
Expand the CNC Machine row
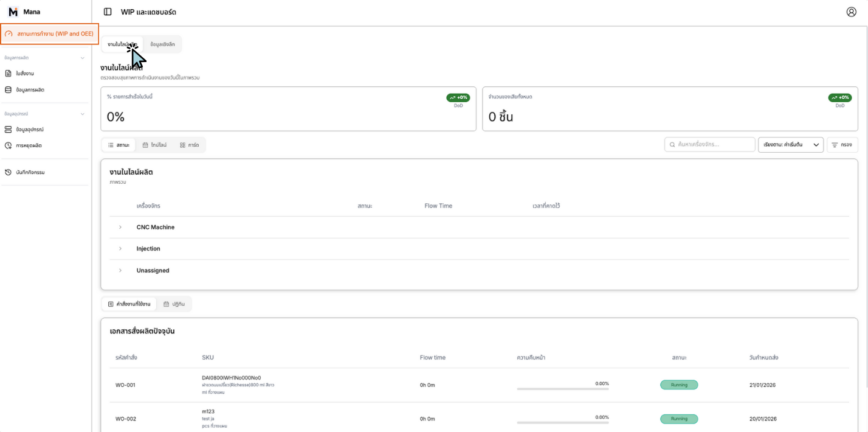tap(120, 228)
